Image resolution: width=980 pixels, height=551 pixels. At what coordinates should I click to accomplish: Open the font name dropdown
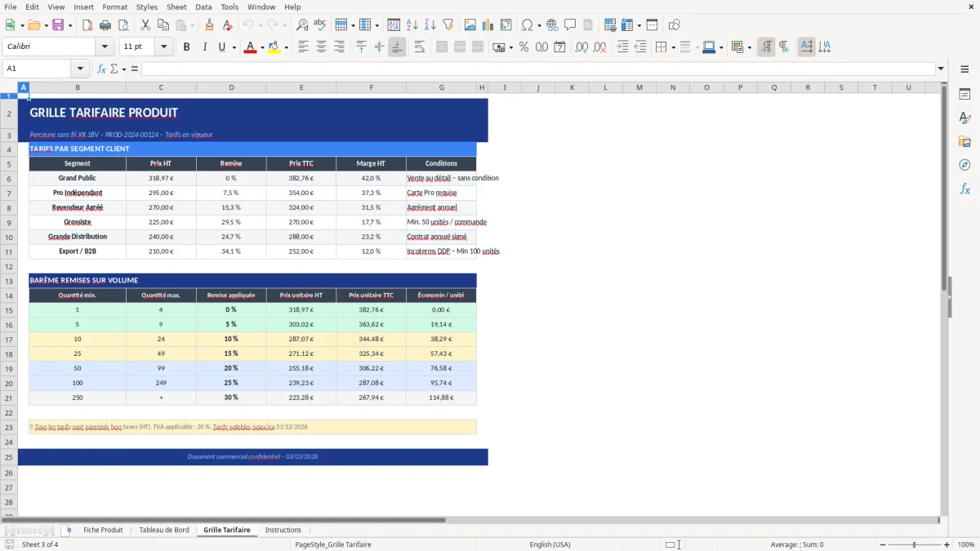(104, 47)
